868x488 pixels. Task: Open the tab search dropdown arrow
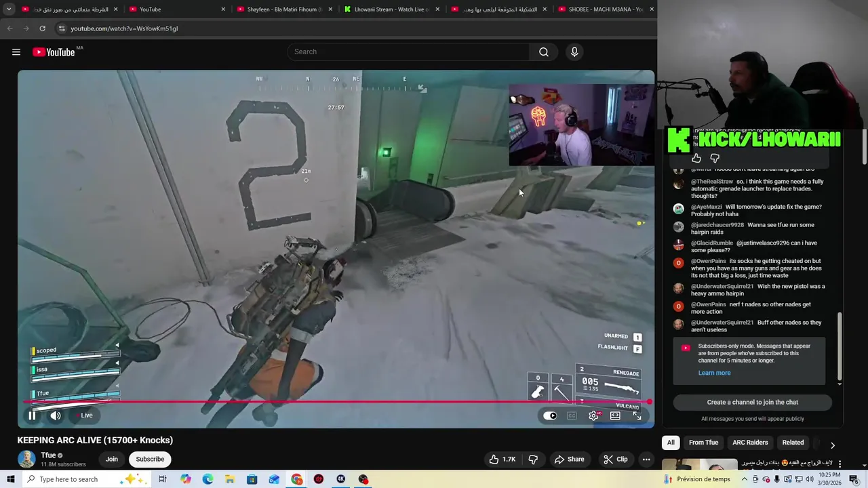point(9,9)
